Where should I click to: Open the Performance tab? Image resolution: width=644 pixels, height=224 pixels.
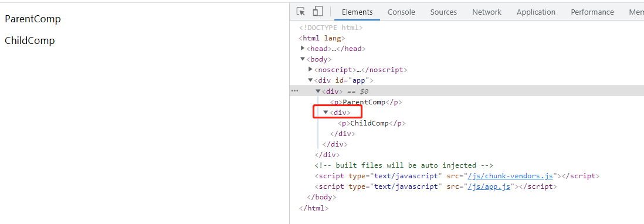click(x=592, y=12)
